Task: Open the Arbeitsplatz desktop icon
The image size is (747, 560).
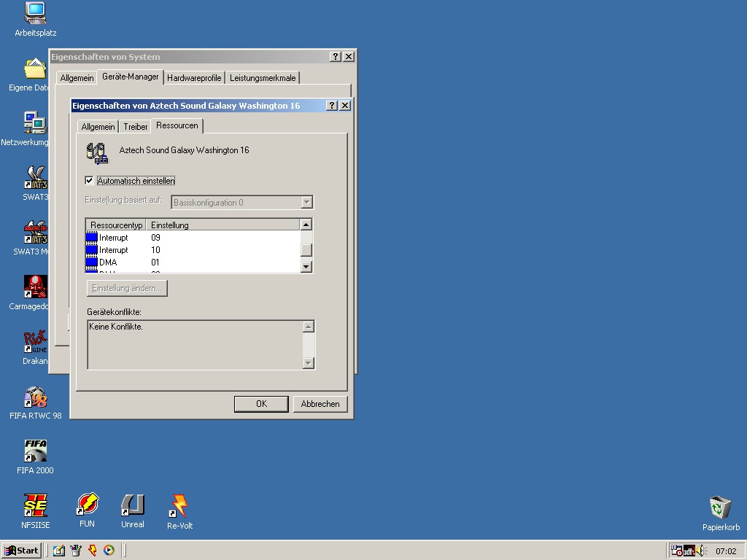Action: (x=35, y=13)
